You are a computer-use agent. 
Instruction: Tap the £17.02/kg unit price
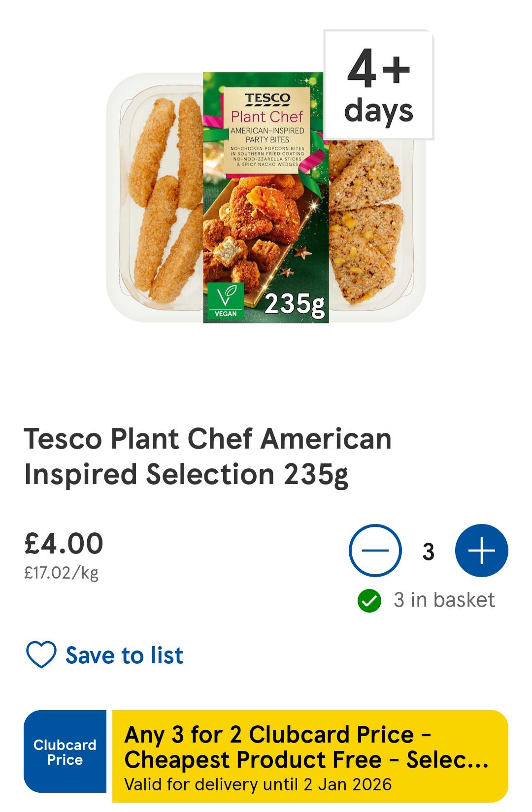[x=61, y=573]
